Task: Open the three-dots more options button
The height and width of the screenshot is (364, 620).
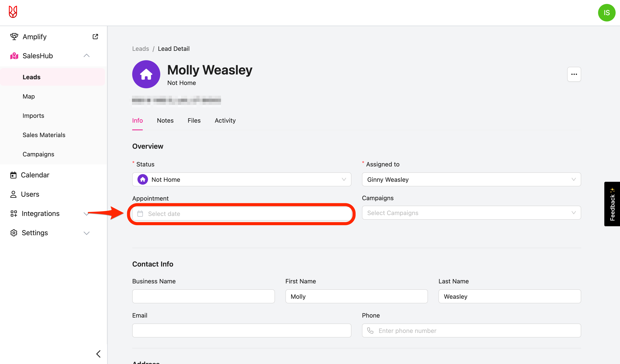Action: (574, 74)
